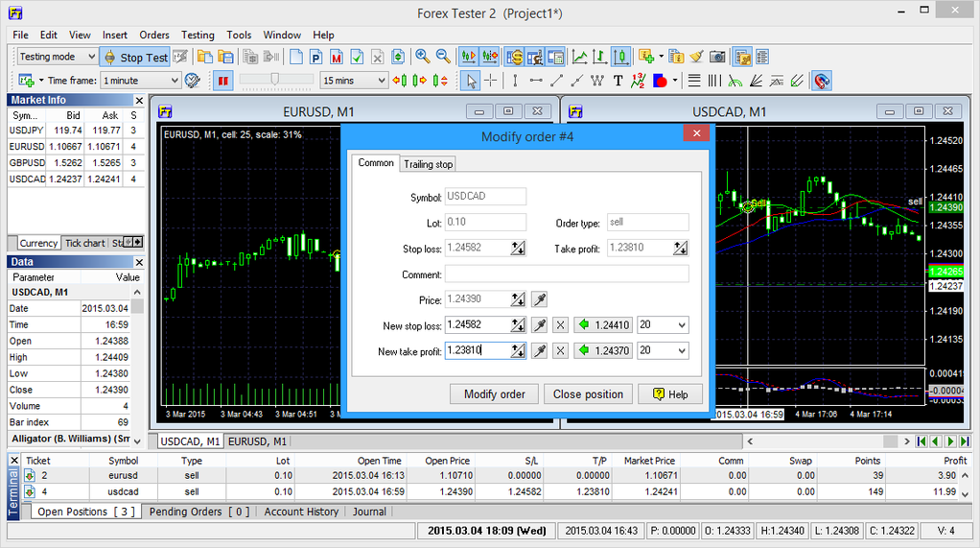Click the broom clear chart icon

[x=697, y=58]
